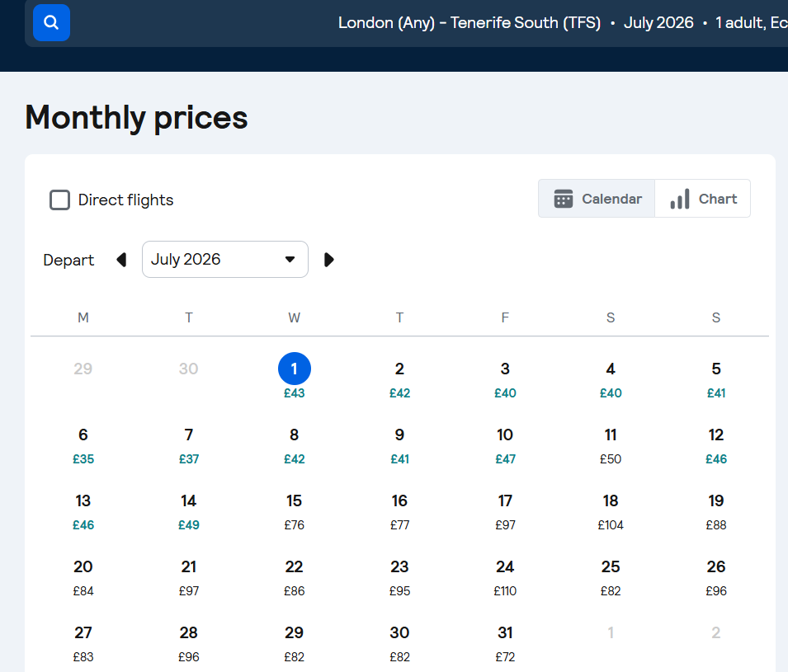Pick July 14 with £49 fare
This screenshot has width=788, height=672.
189,511
